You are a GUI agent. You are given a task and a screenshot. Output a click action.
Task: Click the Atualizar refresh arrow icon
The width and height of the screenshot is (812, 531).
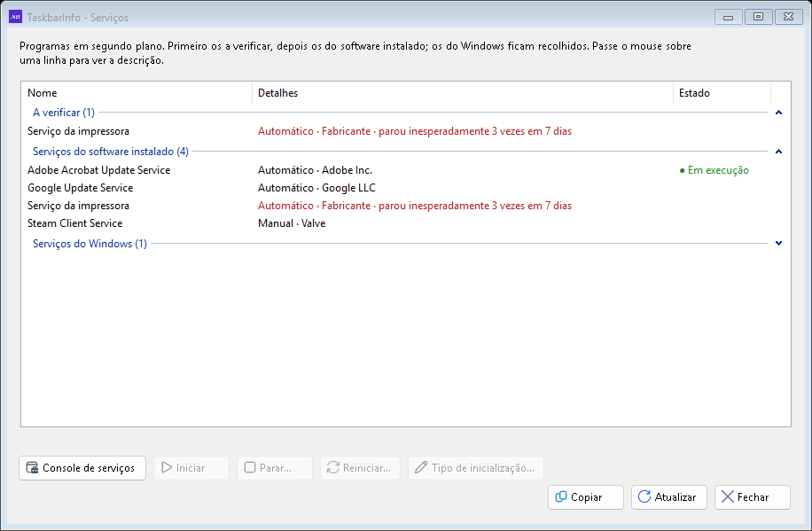click(x=644, y=496)
